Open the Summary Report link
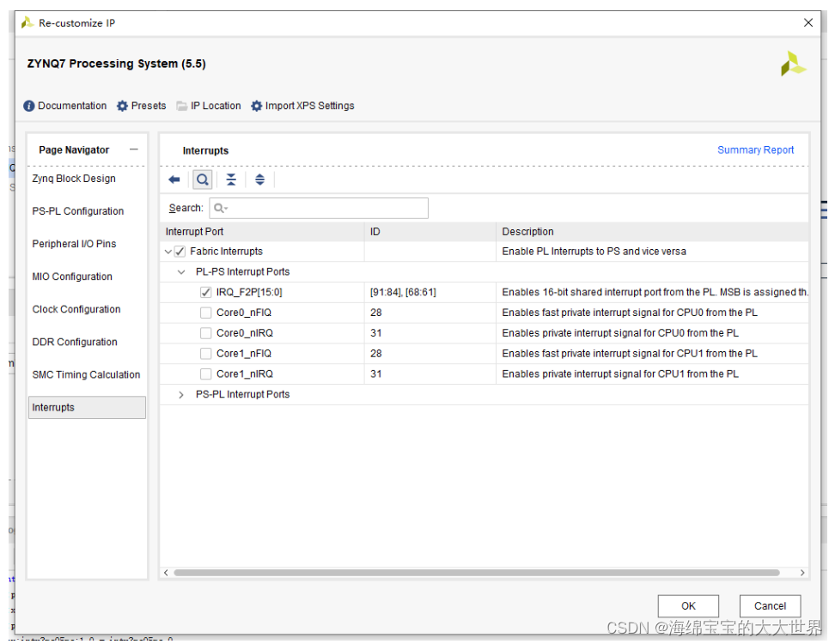The image size is (835, 644). click(755, 150)
